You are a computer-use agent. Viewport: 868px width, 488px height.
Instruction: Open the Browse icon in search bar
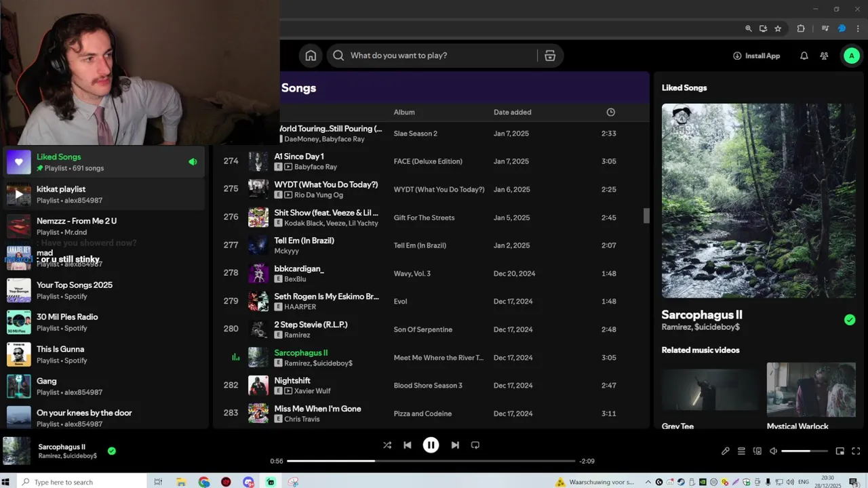coord(550,56)
